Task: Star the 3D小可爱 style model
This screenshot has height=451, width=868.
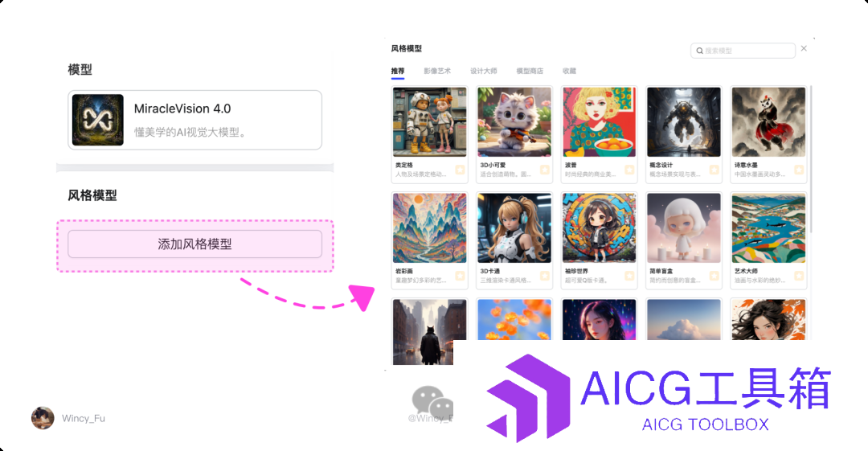Action: coord(545,170)
